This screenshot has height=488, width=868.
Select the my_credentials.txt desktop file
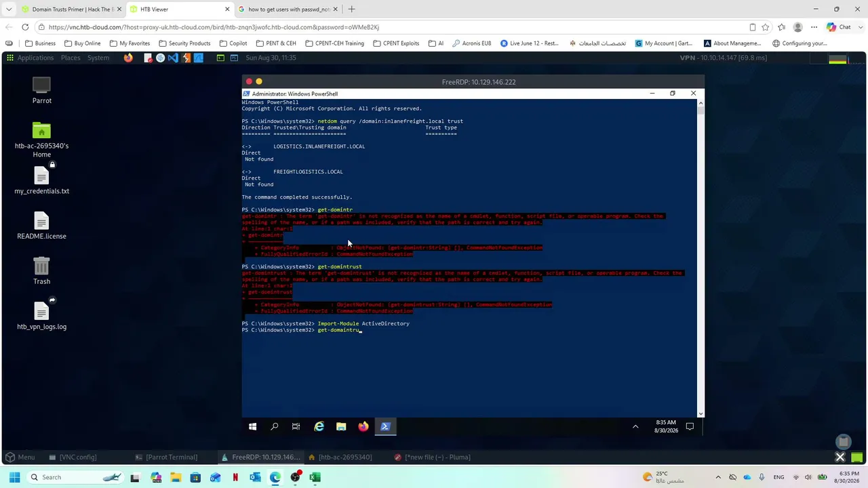click(x=41, y=180)
